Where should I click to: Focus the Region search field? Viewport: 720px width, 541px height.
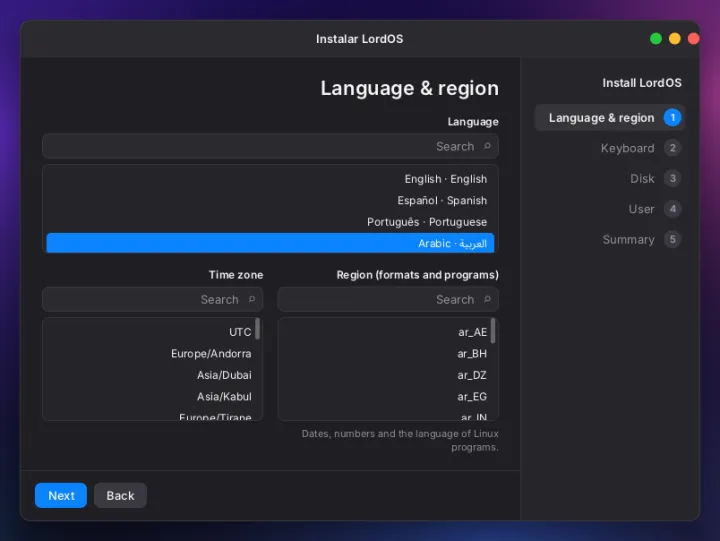point(388,299)
